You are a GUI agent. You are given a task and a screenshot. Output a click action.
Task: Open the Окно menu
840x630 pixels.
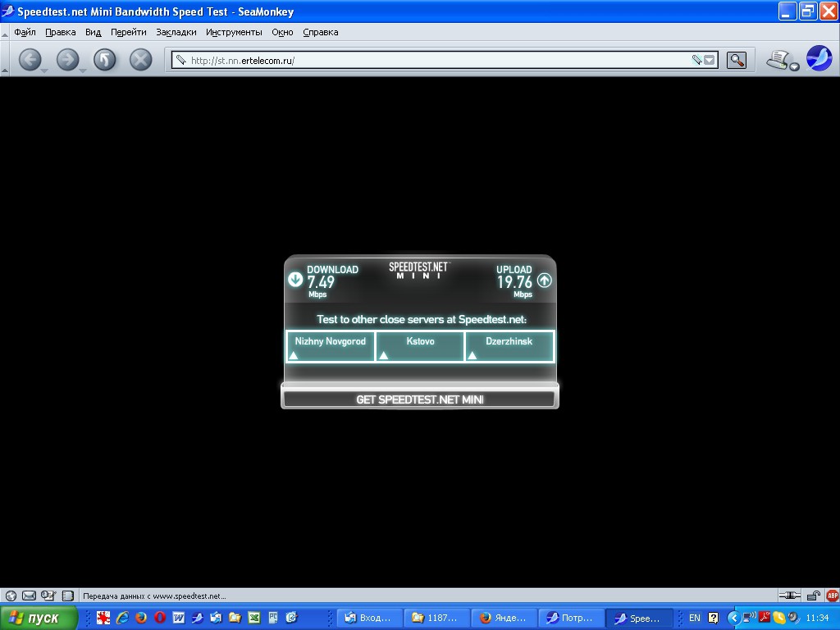click(282, 32)
